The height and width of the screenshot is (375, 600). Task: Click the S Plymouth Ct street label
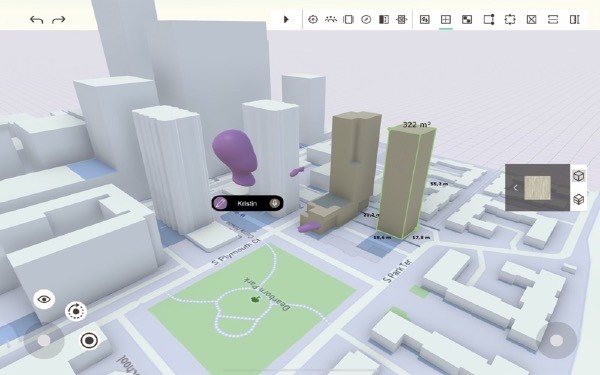click(236, 252)
